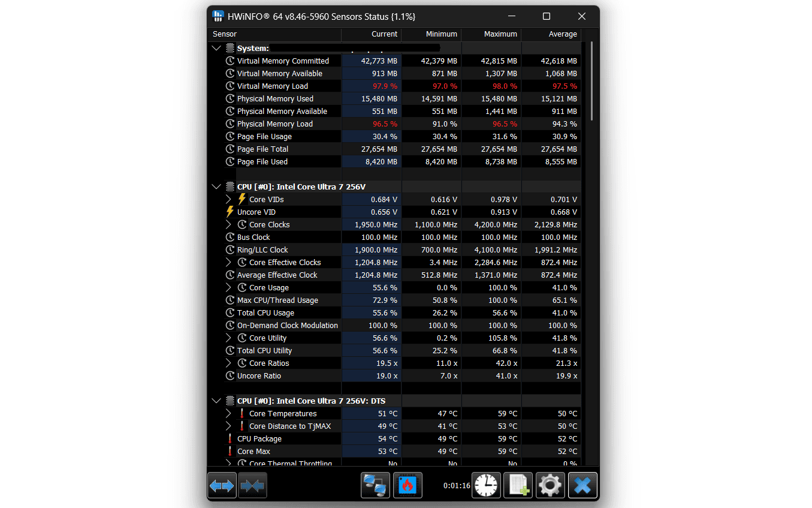Click clock icon beside Page File Usage
Screen dimensions: 812x508
(x=230, y=137)
